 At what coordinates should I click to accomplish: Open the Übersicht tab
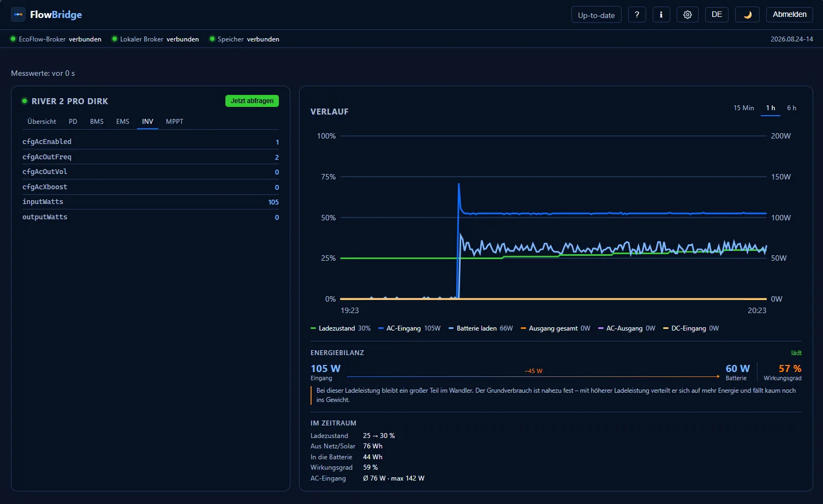pos(42,122)
